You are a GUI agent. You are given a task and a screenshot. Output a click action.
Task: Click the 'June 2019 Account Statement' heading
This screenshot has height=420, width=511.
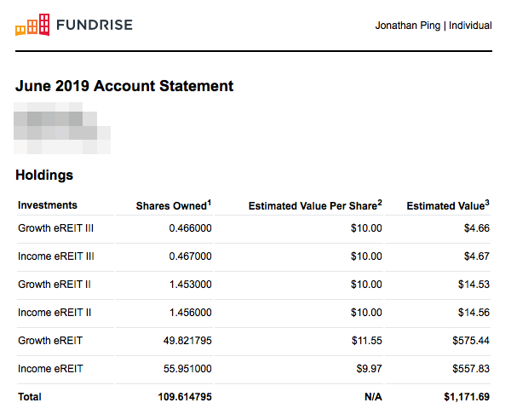[124, 86]
